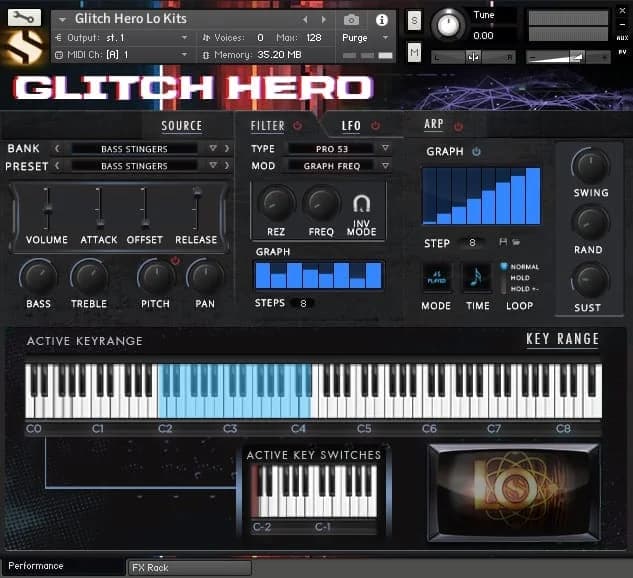Toggle the arp GRAPH power button

[476, 152]
